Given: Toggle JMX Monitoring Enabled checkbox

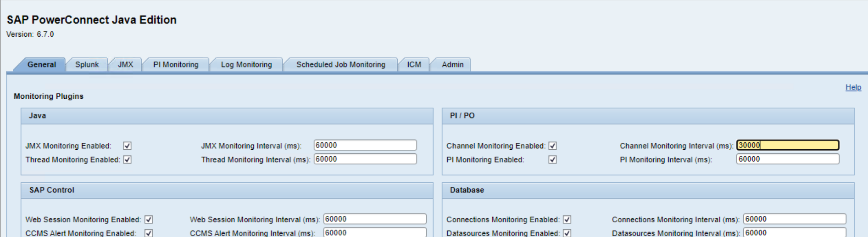Looking at the screenshot, I should (x=128, y=146).
